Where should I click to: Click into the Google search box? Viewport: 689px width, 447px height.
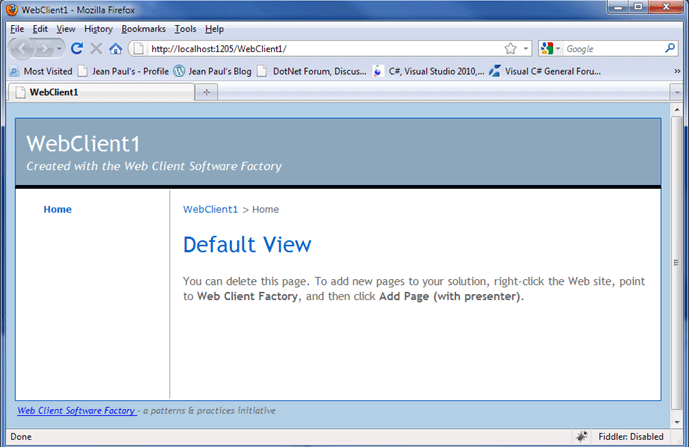pos(613,49)
